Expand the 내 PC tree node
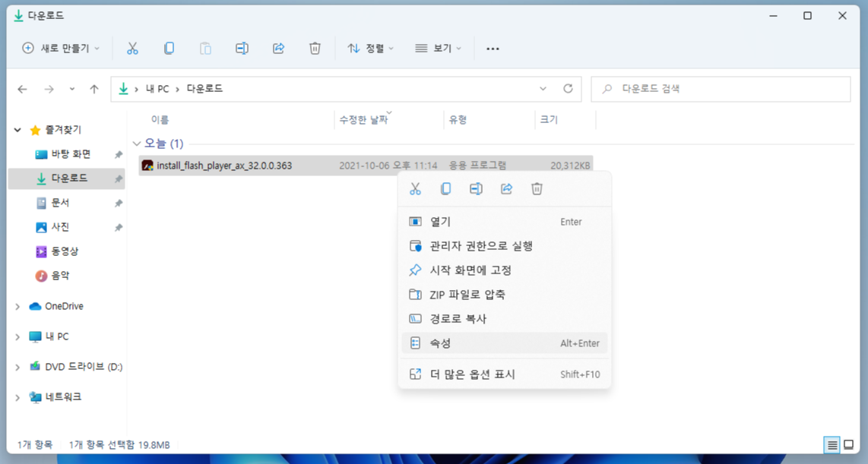This screenshot has width=868, height=464. tap(17, 337)
